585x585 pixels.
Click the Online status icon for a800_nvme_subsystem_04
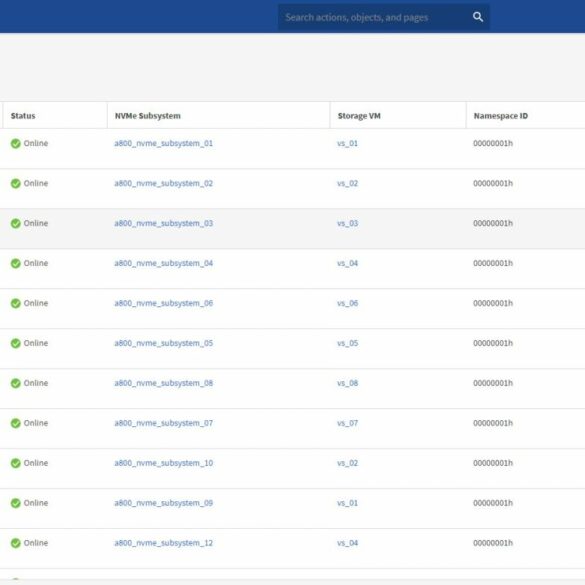(16, 263)
